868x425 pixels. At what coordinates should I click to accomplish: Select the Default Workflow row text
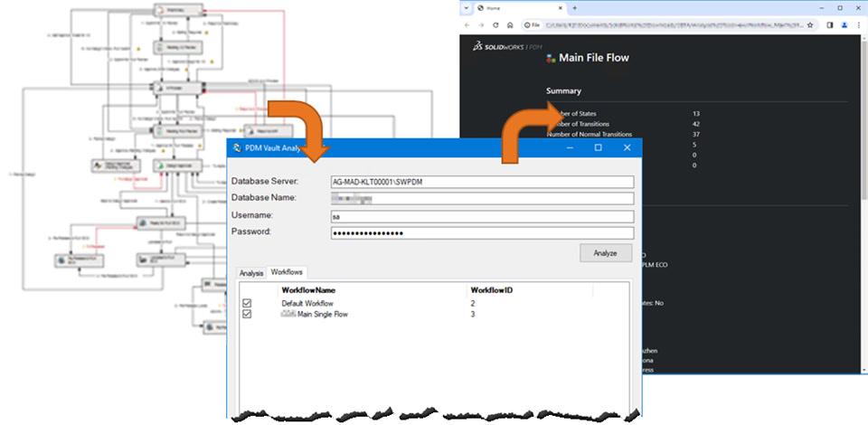point(307,303)
